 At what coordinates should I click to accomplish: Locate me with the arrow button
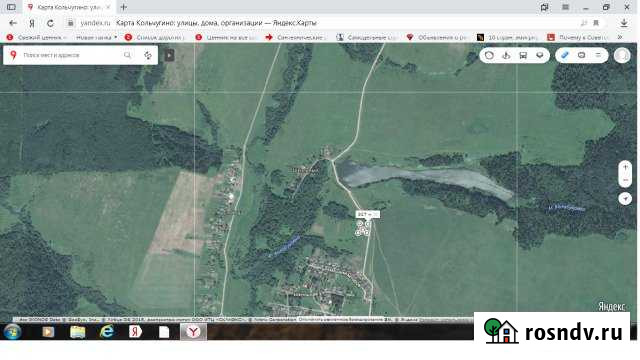click(x=625, y=199)
